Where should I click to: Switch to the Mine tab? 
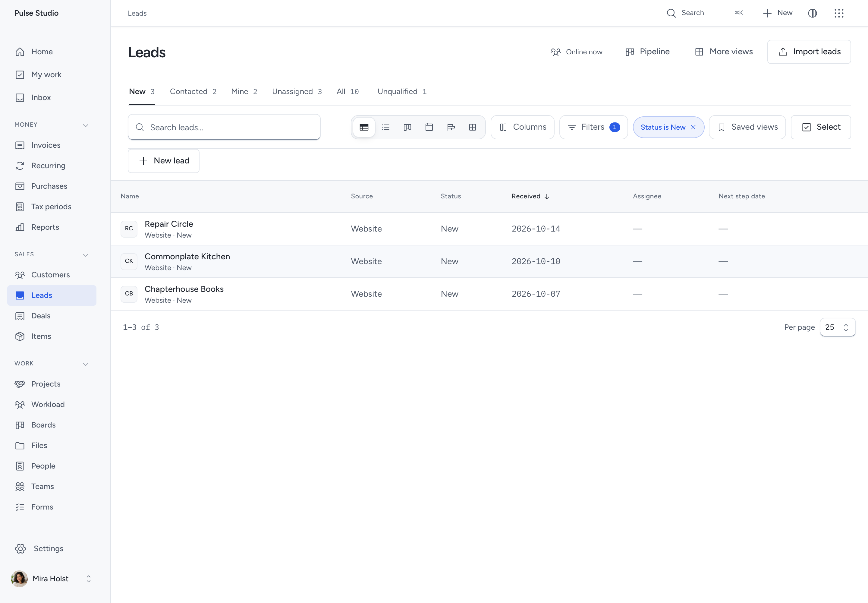click(x=244, y=91)
